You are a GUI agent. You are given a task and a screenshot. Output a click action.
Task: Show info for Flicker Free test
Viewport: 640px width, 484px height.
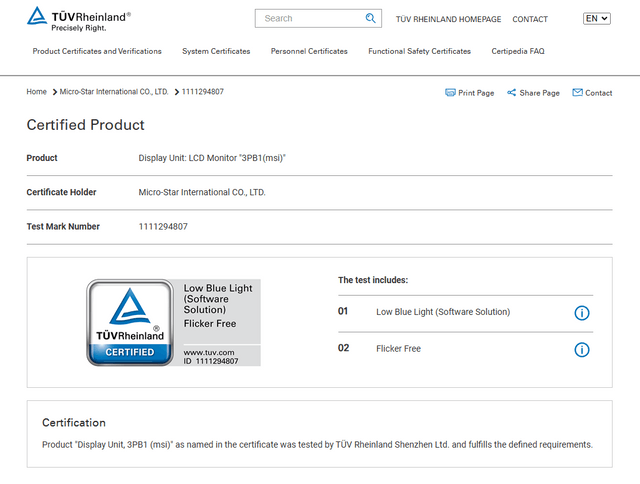click(582, 350)
